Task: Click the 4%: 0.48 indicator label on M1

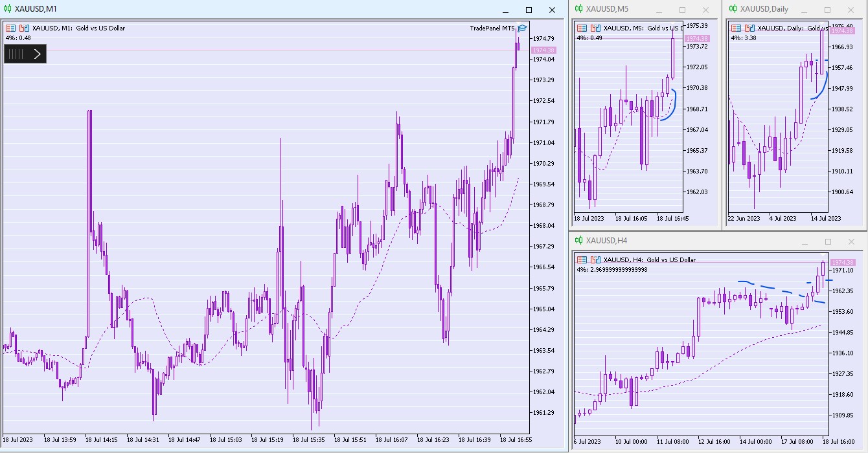Action: [x=18, y=38]
